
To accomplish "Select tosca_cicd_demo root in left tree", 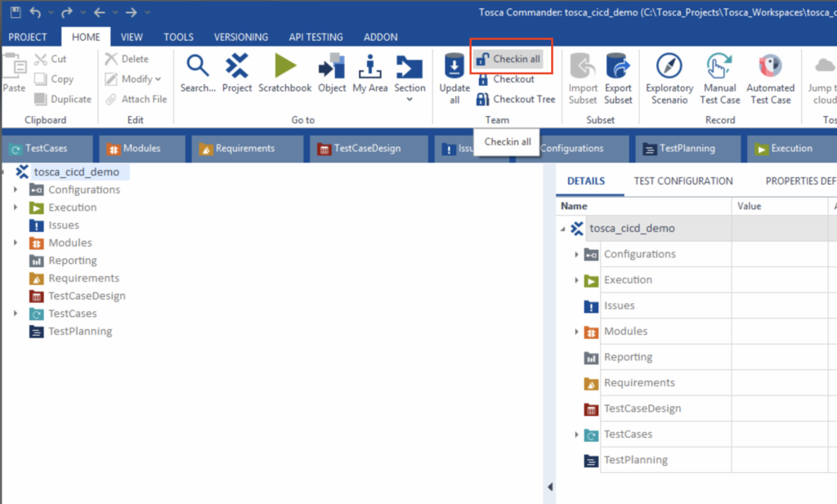I will [x=76, y=172].
